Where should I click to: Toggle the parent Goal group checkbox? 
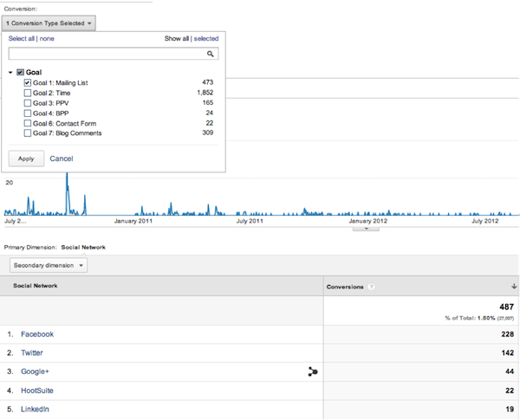click(x=21, y=73)
